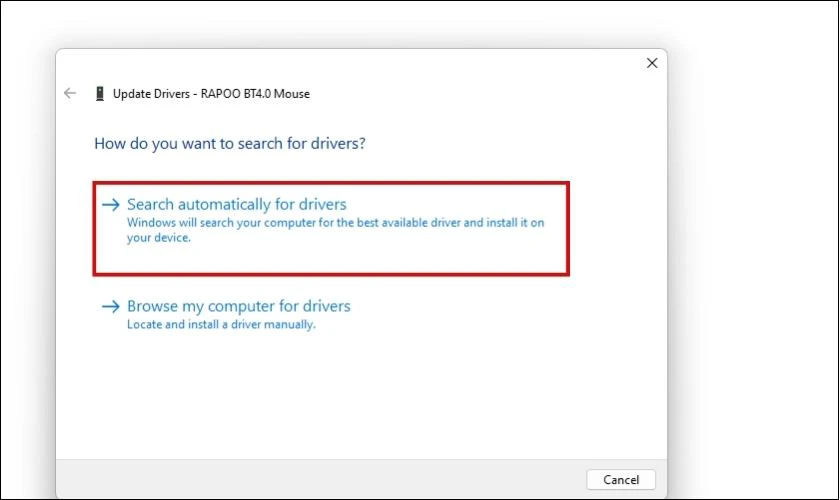This screenshot has height=500, width=840.
Task: Choose Browse my computer for drivers
Action: pos(226,315)
